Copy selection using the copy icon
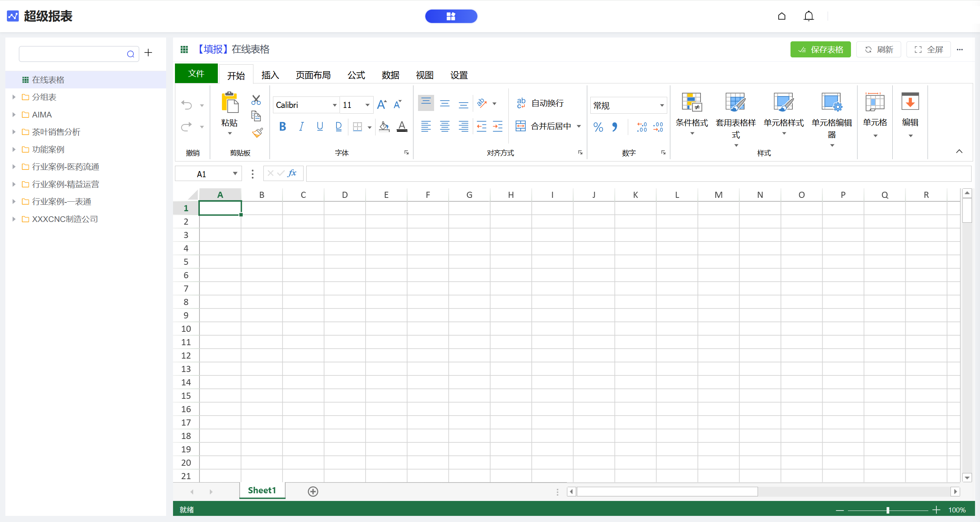980x522 pixels. tap(256, 116)
